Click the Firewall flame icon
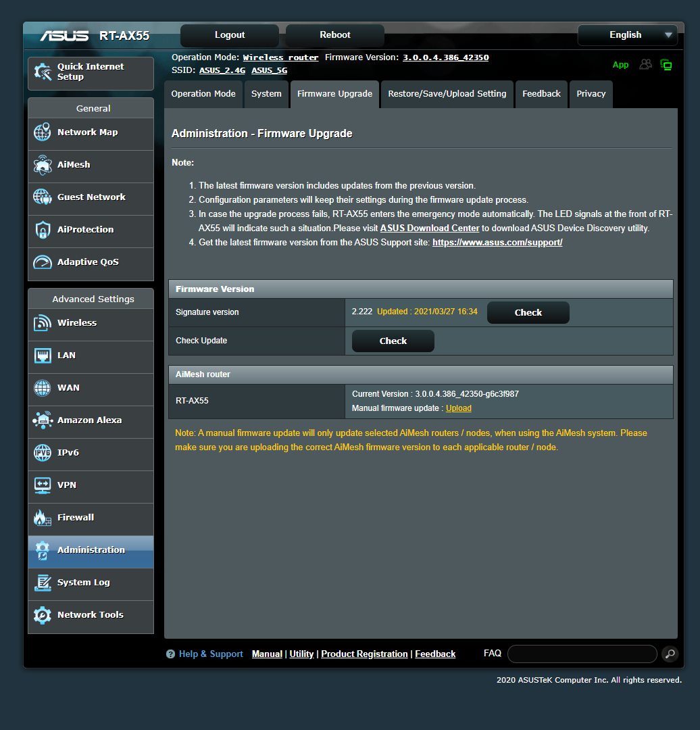This screenshot has height=730, width=700. point(43,518)
